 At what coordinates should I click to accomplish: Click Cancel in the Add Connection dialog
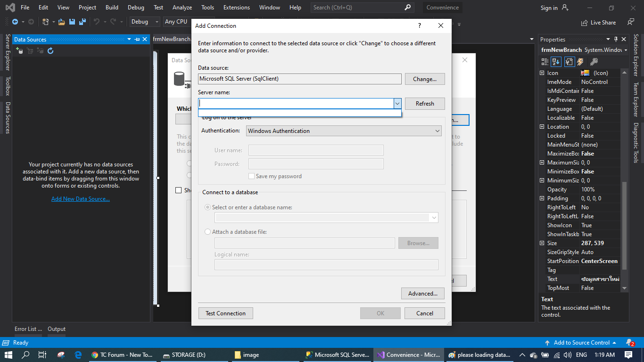click(425, 313)
